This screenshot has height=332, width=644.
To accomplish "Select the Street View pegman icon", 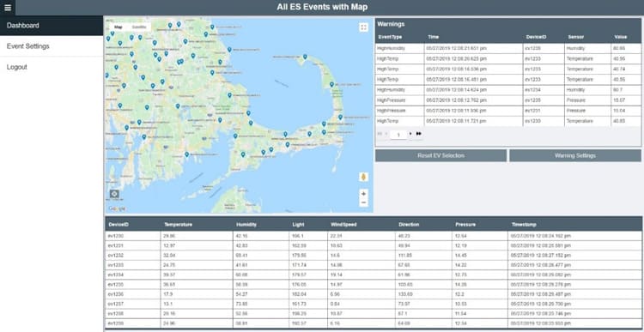I will [363, 177].
